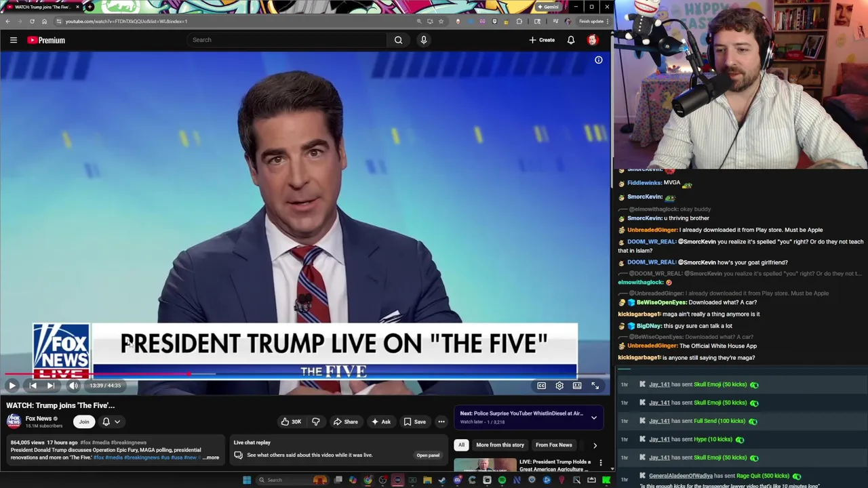Image resolution: width=868 pixels, height=488 pixels.
Task: Open Discord from the taskbar
Action: 457,480
